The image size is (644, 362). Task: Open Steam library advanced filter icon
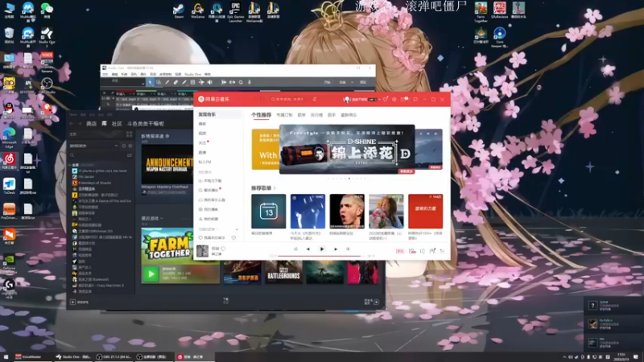coord(130,155)
